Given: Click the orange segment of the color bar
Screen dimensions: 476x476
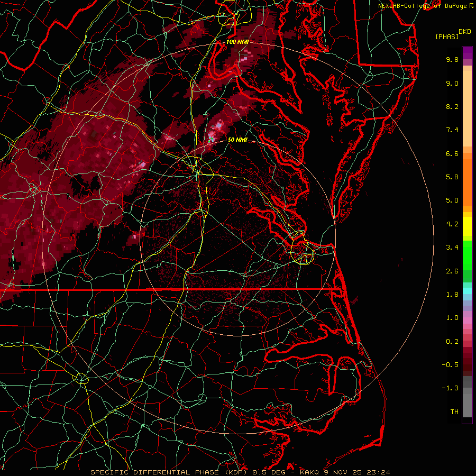Looking at the screenshot, I should click(x=467, y=182).
